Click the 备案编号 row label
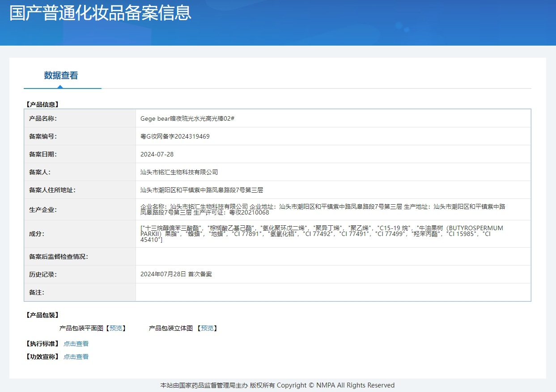 (43, 136)
